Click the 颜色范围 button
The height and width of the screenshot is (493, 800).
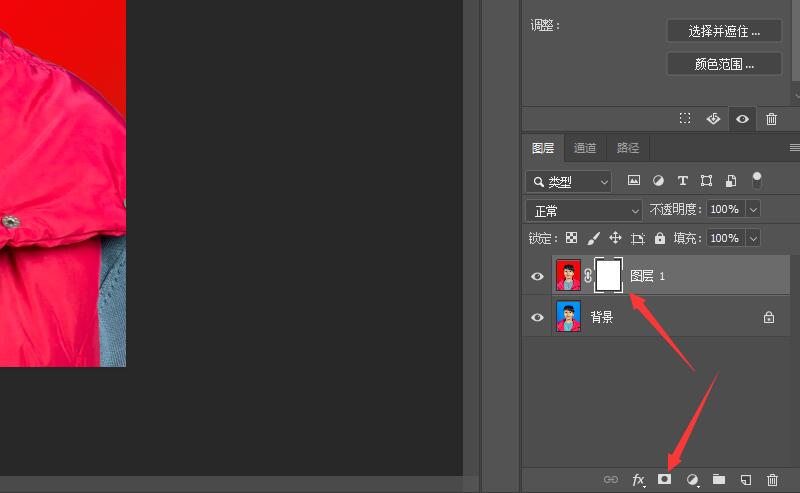tap(724, 64)
